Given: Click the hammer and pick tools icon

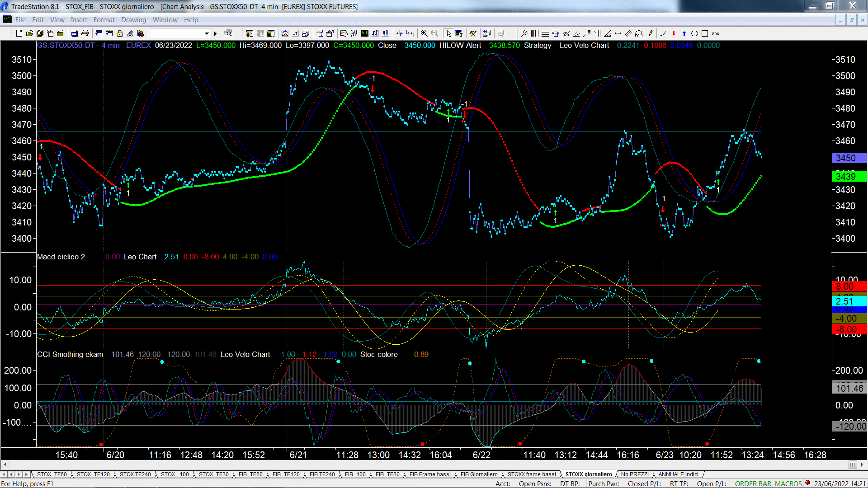Looking at the screenshot, I should click(x=473, y=33).
